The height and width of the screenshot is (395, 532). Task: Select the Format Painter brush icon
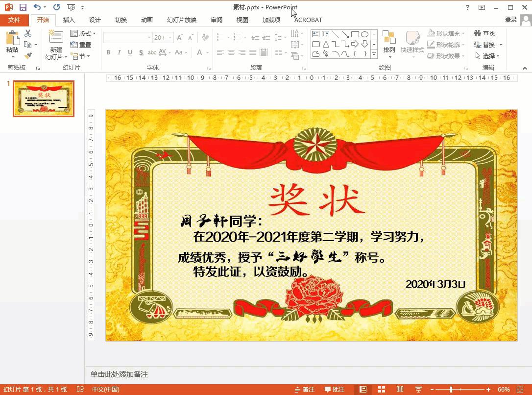click(x=28, y=56)
